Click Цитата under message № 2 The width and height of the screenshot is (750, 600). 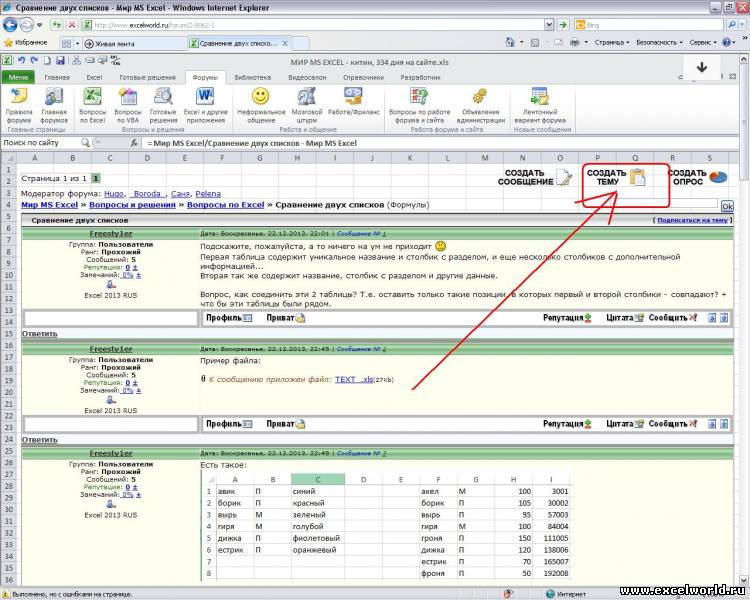[625, 423]
